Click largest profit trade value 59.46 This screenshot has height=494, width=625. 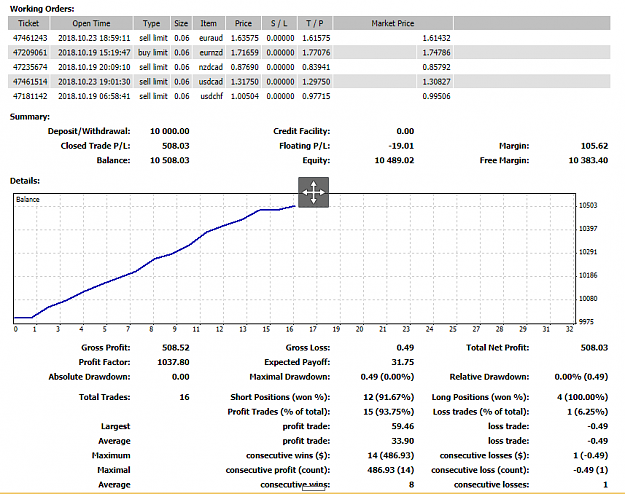point(403,426)
